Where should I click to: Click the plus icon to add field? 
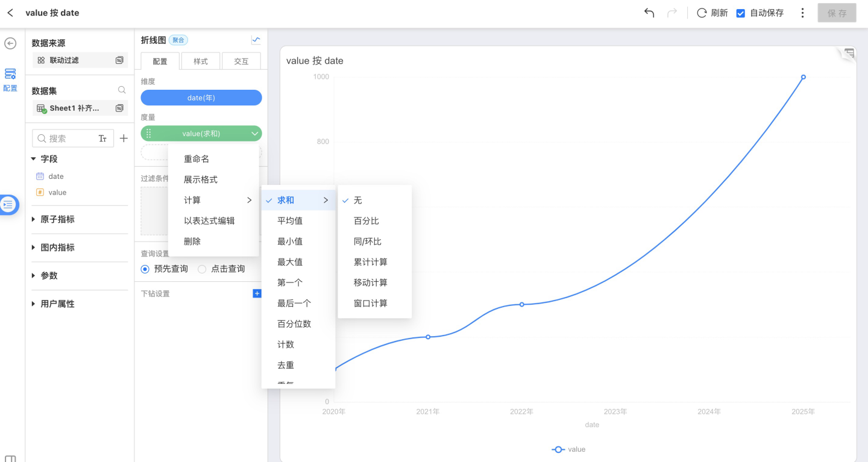[x=124, y=139]
